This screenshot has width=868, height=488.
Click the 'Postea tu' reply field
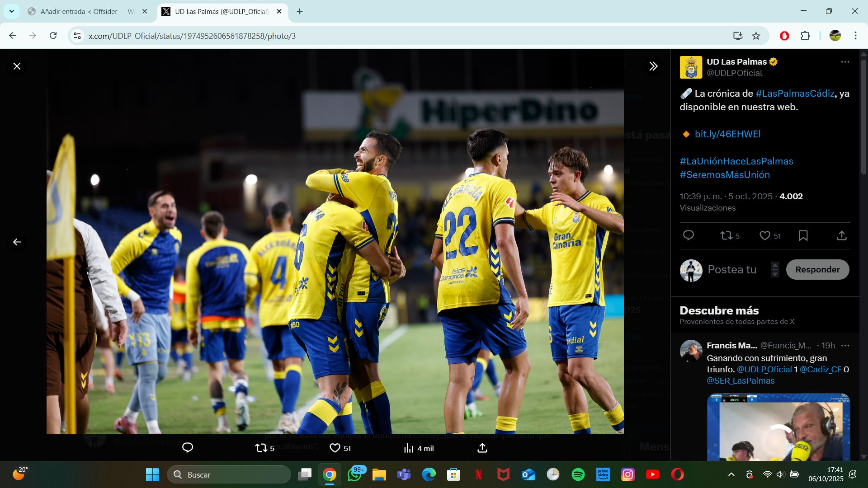(x=732, y=270)
